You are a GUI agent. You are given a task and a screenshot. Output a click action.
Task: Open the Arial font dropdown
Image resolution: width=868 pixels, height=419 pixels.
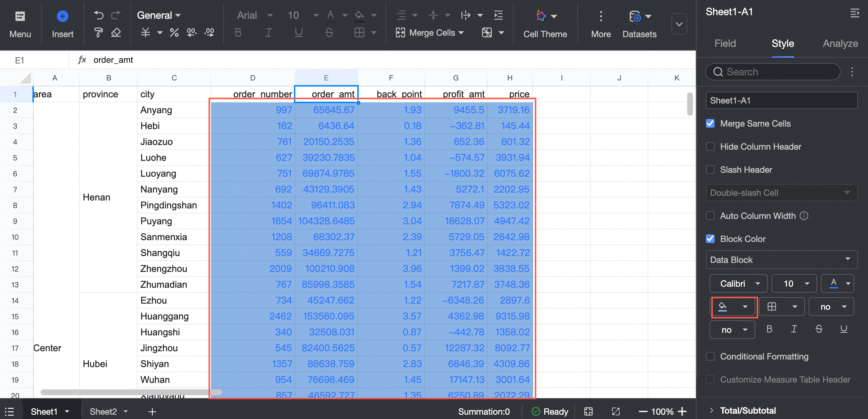pyautogui.click(x=255, y=15)
